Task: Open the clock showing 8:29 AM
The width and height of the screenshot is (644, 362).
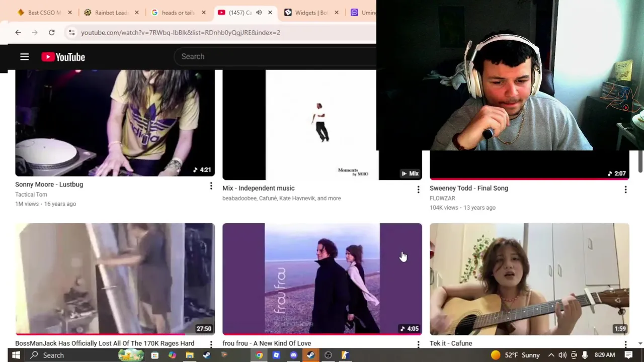Action: coord(604,355)
